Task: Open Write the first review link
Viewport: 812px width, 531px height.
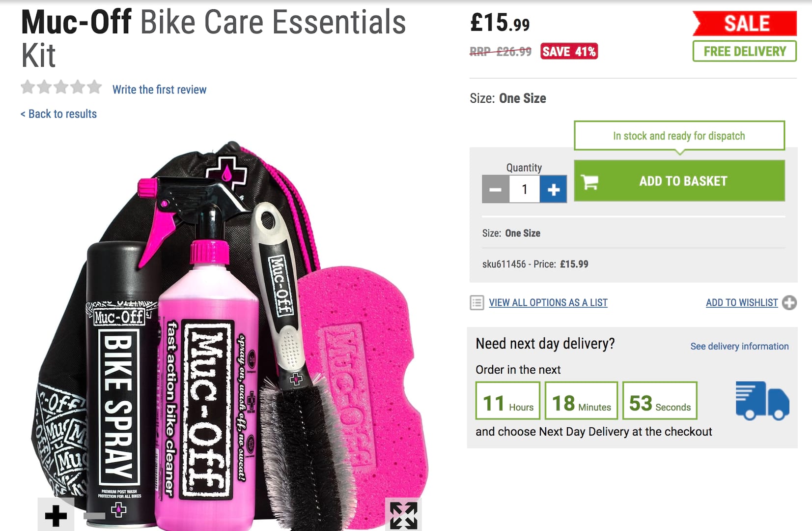Action: pyautogui.click(x=159, y=89)
